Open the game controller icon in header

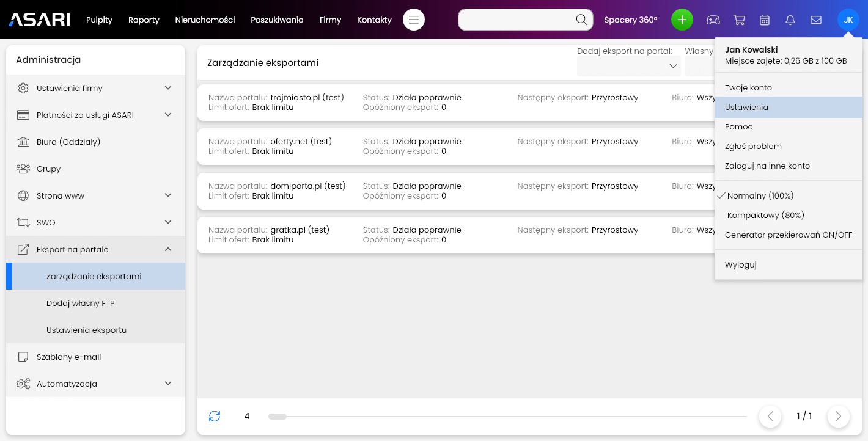[713, 20]
